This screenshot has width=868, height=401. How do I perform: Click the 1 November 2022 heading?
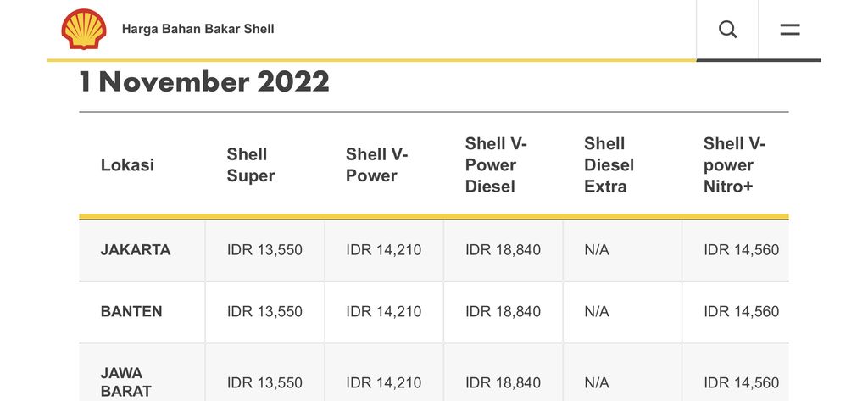204,81
